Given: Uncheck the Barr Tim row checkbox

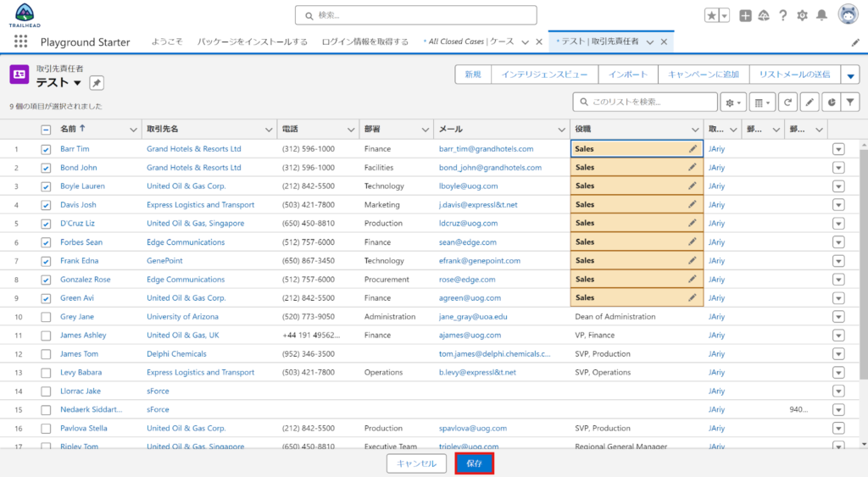Looking at the screenshot, I should 46,149.
